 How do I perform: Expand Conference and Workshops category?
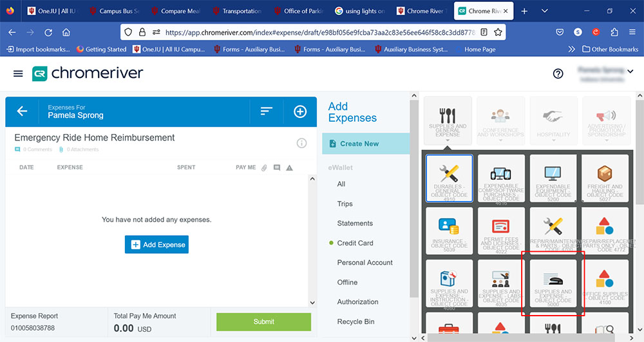tap(500, 120)
